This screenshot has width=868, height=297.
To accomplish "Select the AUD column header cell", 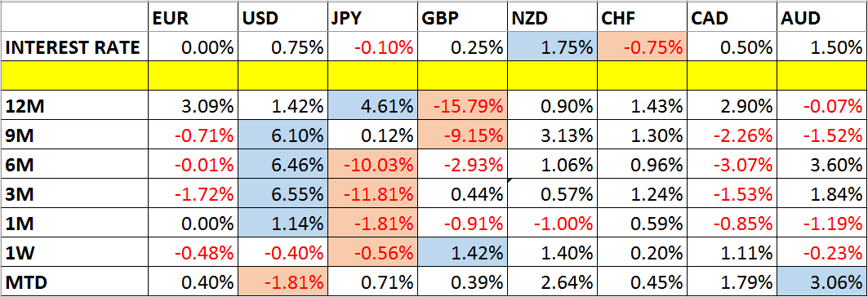I will tap(822, 18).
